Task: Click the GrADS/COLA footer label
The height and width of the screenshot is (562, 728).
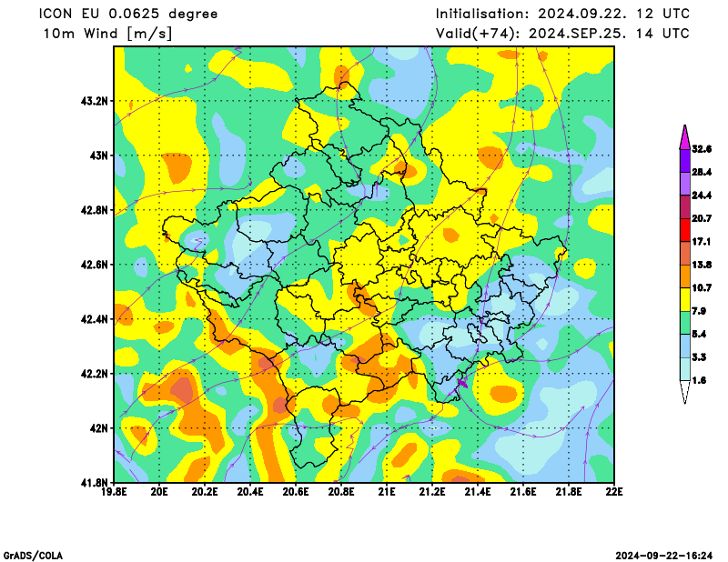Action: (33, 556)
